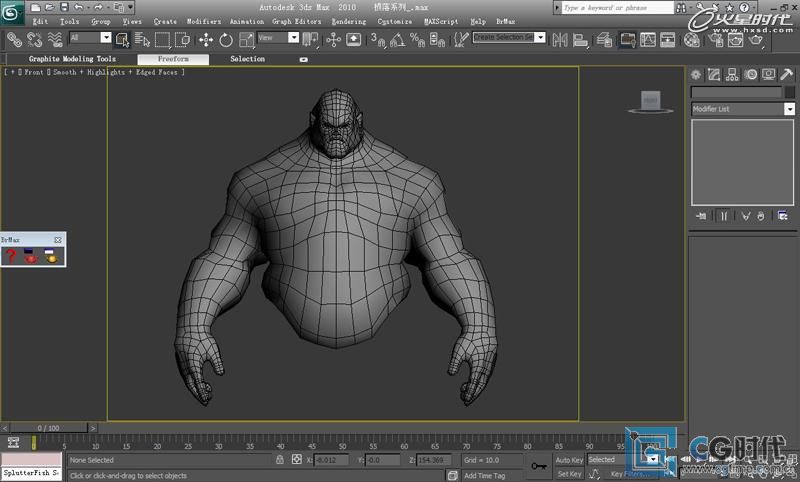
Task: Click the Bind to Space Warp icon
Action: [x=55, y=39]
